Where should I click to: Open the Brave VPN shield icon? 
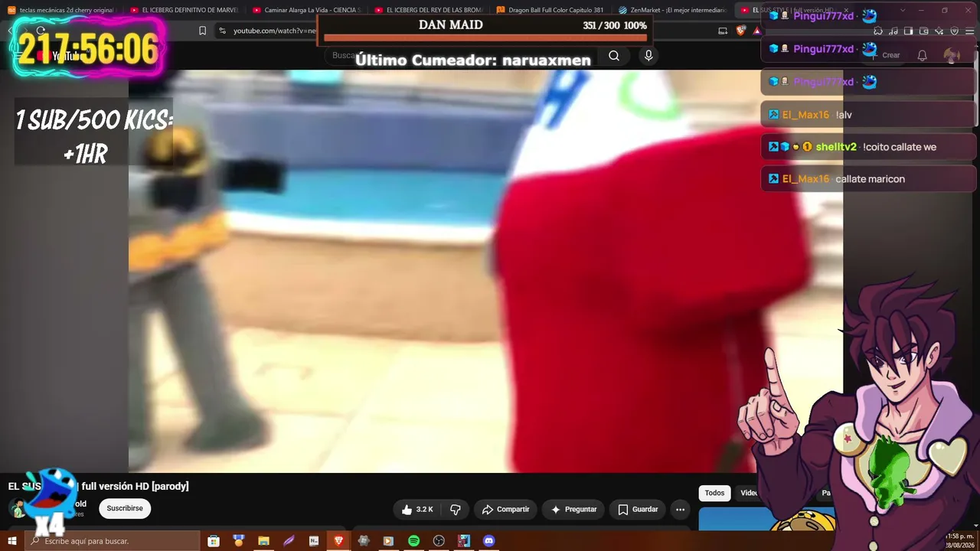[954, 31]
